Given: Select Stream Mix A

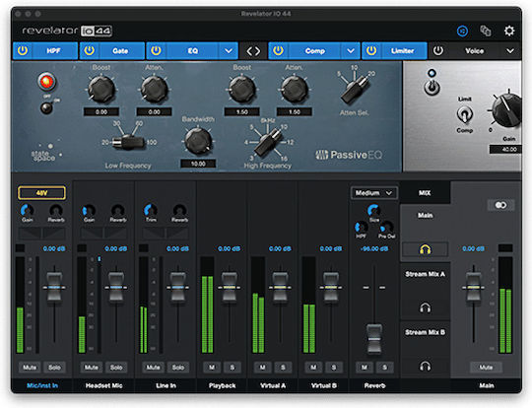Looking at the screenshot, I should pos(426,274).
